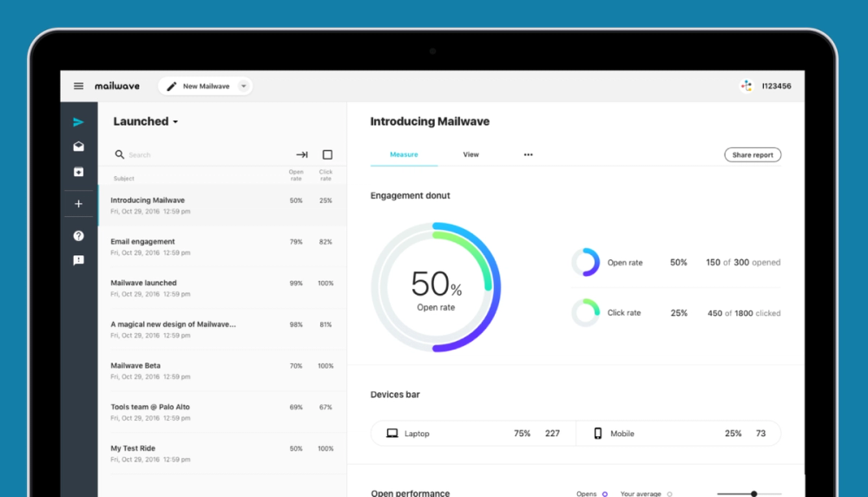Open the account avatar icon
This screenshot has width=868, height=497.
click(746, 86)
